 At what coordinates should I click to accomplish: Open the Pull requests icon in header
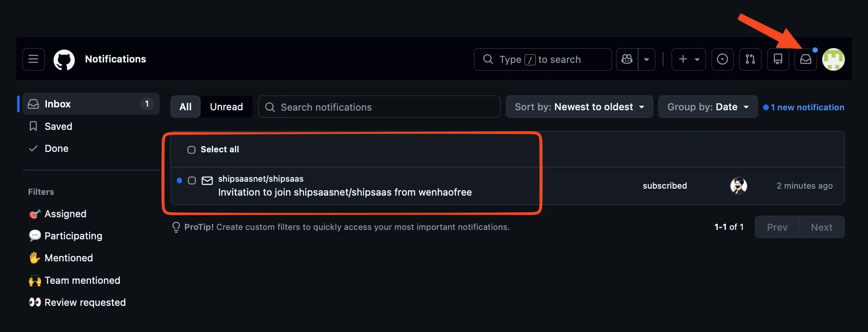750,59
